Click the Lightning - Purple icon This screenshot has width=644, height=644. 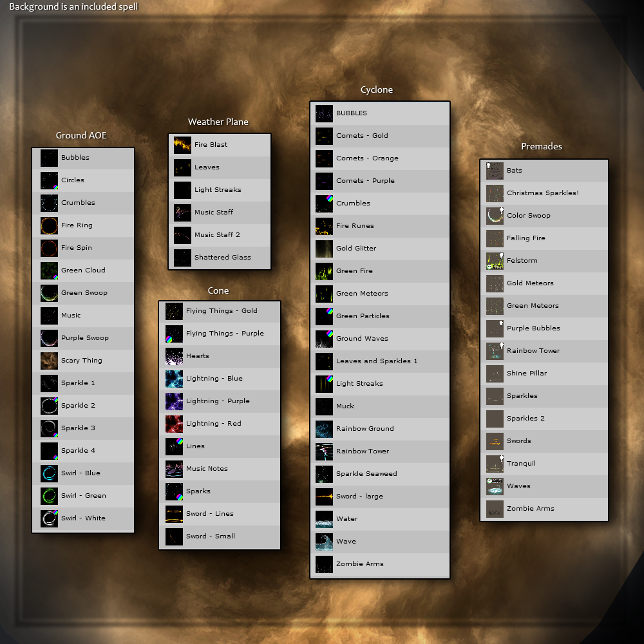click(x=174, y=402)
